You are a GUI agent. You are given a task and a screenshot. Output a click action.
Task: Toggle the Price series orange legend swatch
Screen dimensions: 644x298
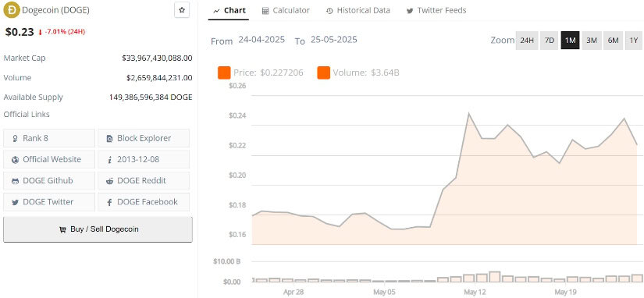click(x=224, y=73)
